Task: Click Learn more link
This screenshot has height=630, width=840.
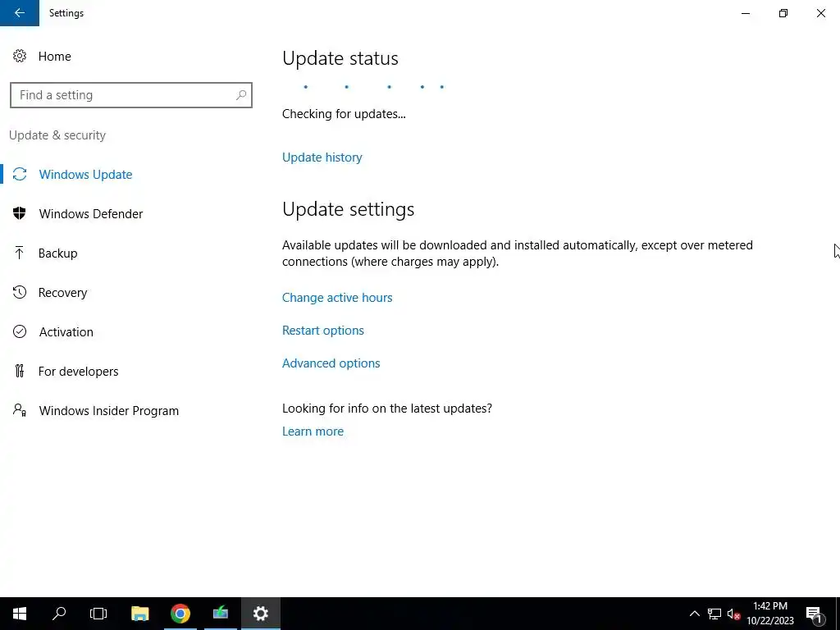Action: 313,431
